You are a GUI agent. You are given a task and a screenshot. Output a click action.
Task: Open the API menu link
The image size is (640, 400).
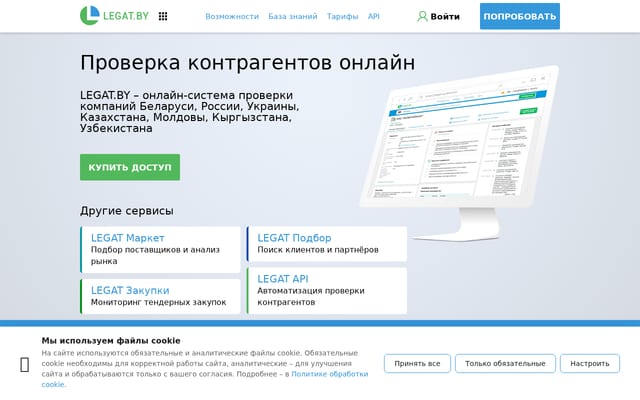click(373, 16)
